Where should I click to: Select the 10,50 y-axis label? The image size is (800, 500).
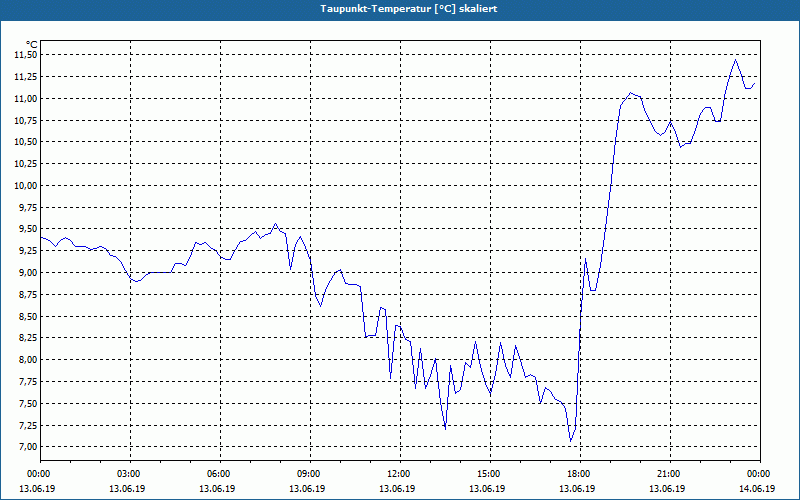point(25,142)
